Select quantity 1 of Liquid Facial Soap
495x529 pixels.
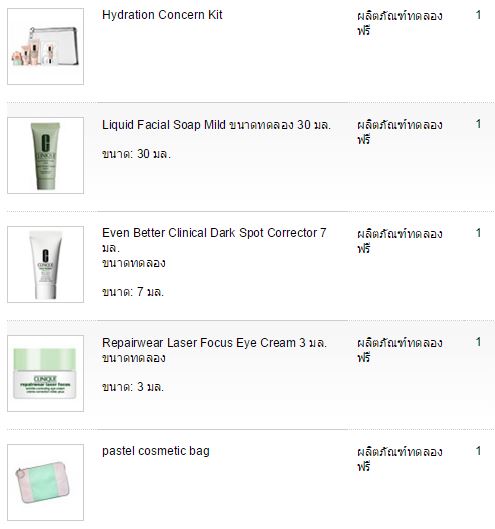[x=478, y=124]
